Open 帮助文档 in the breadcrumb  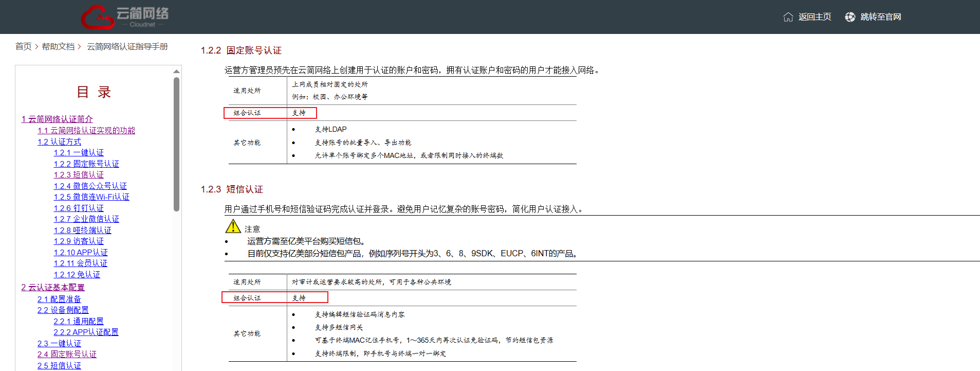coord(58,46)
